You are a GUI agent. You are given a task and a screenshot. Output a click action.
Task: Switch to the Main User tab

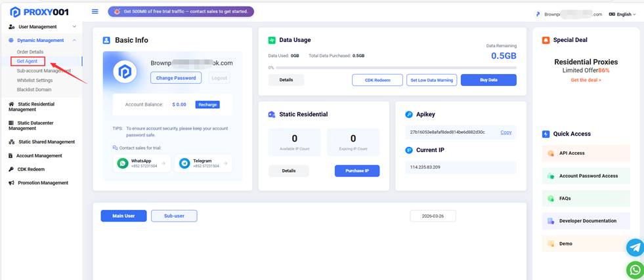[x=123, y=216]
